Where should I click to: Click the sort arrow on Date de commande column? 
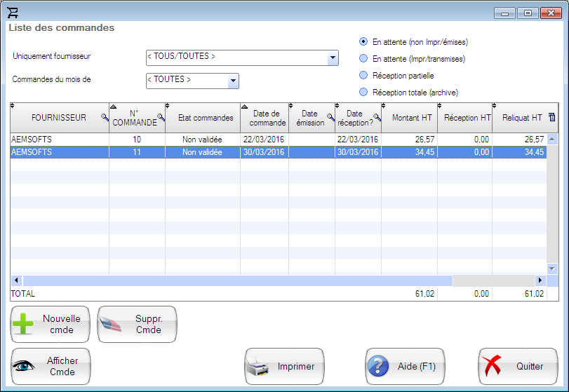244,107
